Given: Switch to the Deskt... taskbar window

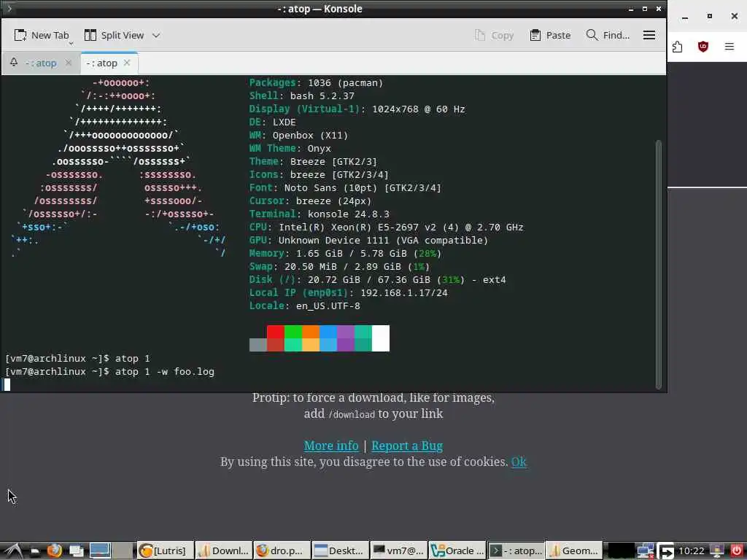Looking at the screenshot, I should click(341, 551).
